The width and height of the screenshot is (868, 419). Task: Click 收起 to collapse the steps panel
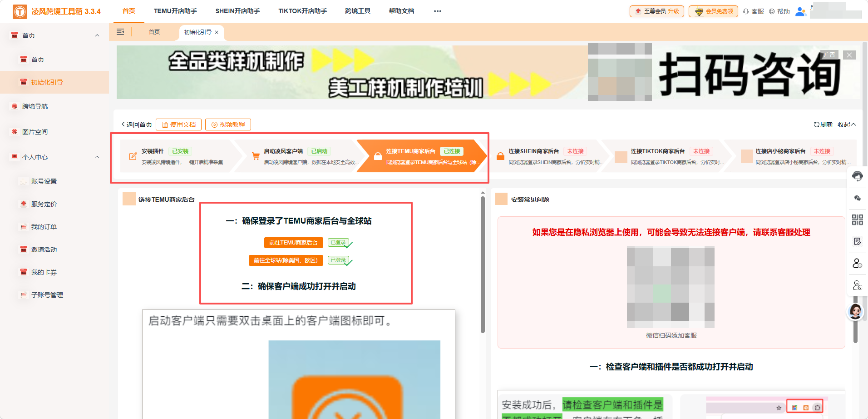tap(845, 124)
